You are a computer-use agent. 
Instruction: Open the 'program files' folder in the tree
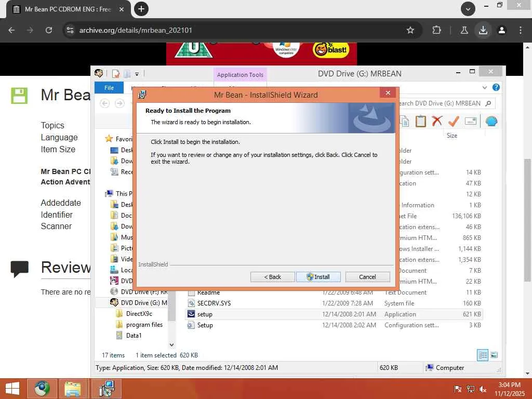coord(139,324)
